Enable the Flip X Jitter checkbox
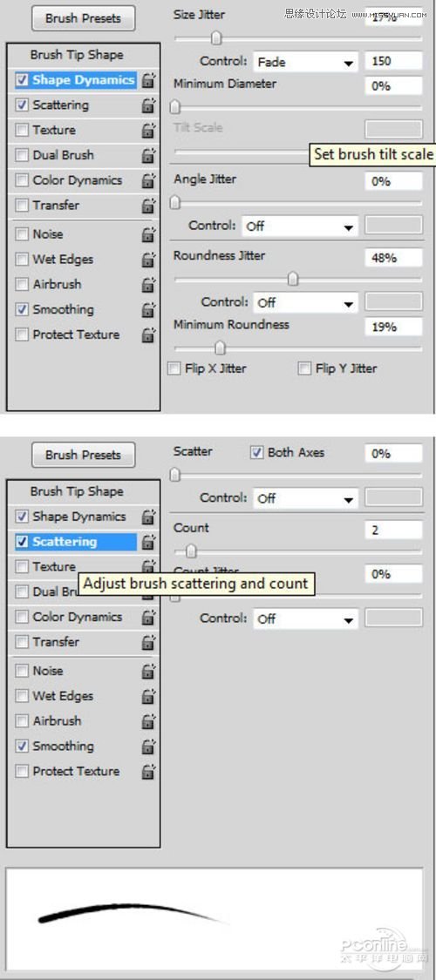Screen dimensions: 436x980 (x=174, y=368)
